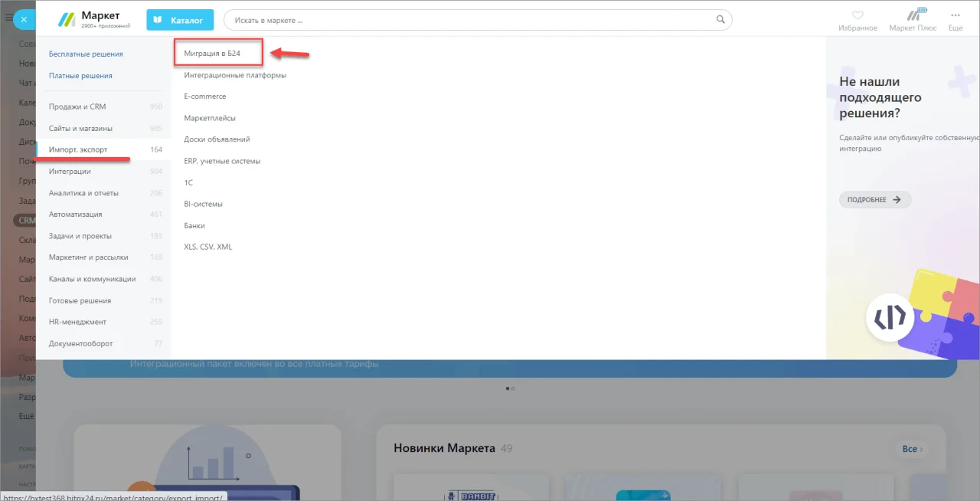The width and height of the screenshot is (980, 501).
Task: Open Платные решения link
Action: (x=80, y=76)
